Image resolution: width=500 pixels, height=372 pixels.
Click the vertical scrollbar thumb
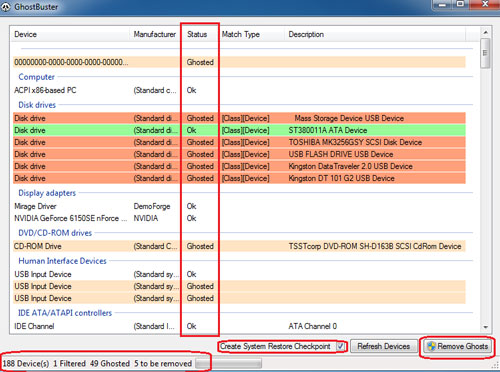(x=486, y=53)
